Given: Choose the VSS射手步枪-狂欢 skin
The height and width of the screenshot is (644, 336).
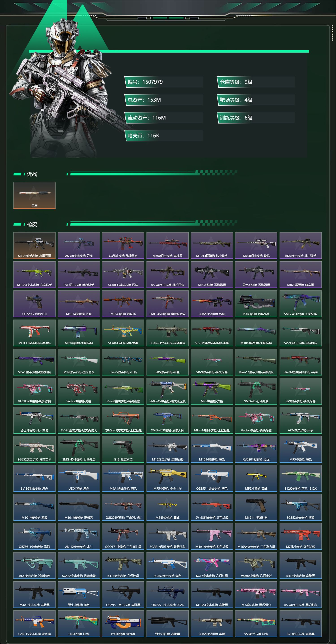Looking at the screenshot, I should tap(256, 624).
